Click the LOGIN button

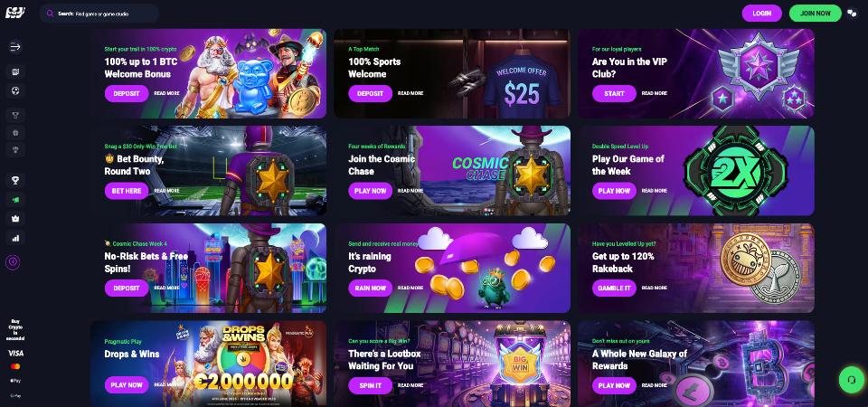pos(761,14)
